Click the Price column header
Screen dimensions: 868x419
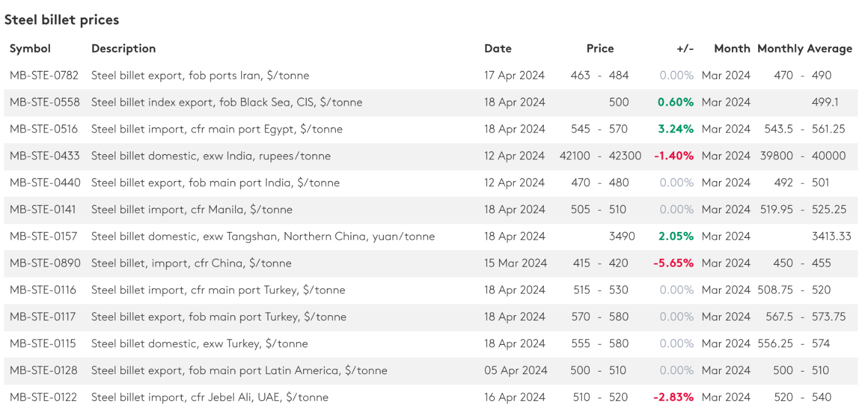(x=600, y=49)
